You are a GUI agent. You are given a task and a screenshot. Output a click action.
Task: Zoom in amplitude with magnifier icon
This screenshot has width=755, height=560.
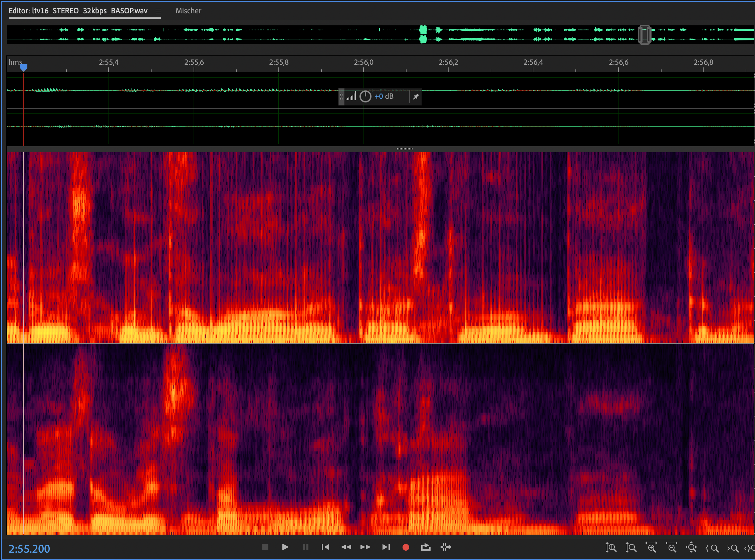click(611, 547)
